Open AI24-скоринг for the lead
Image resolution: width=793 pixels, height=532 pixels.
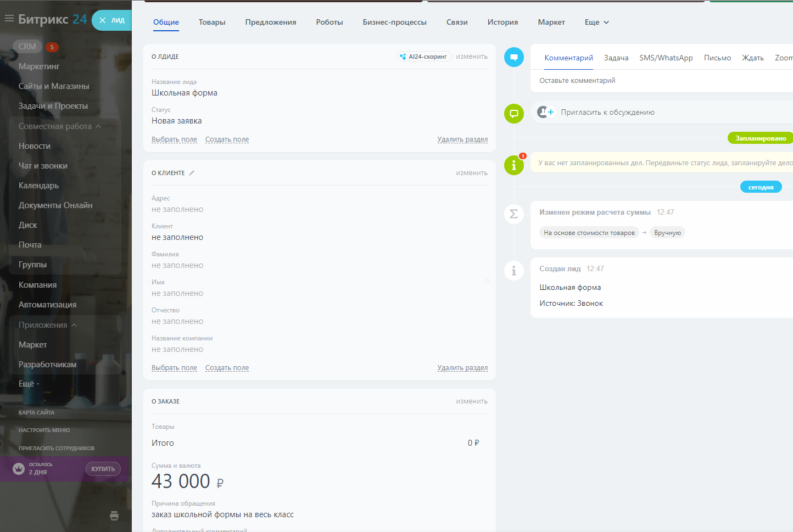coord(424,57)
